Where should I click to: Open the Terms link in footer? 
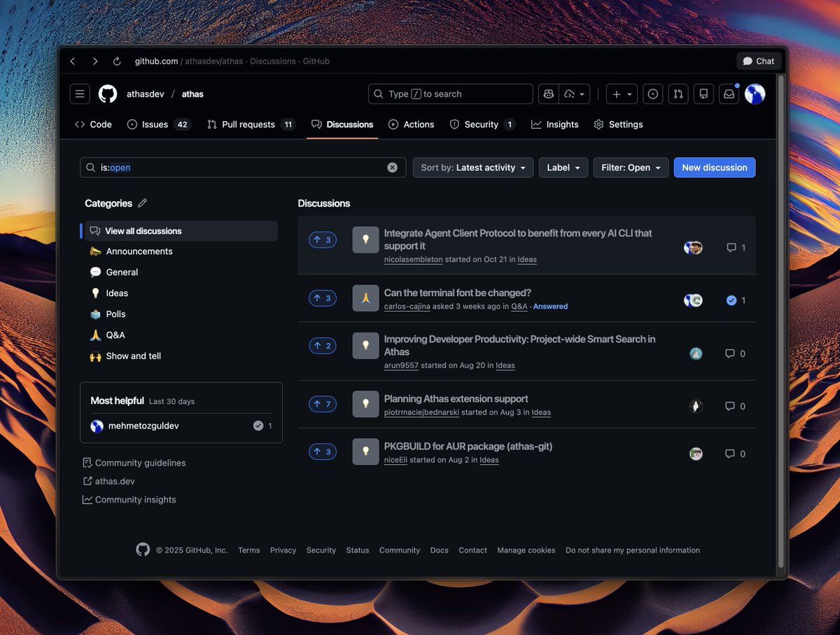pos(248,550)
